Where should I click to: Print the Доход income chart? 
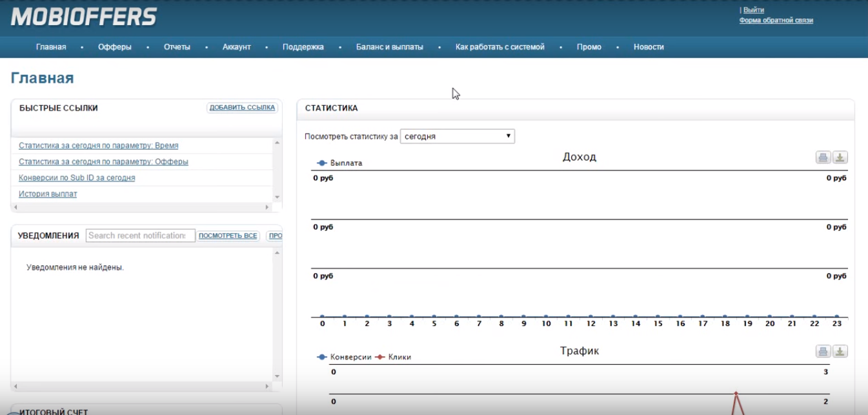coord(823,157)
